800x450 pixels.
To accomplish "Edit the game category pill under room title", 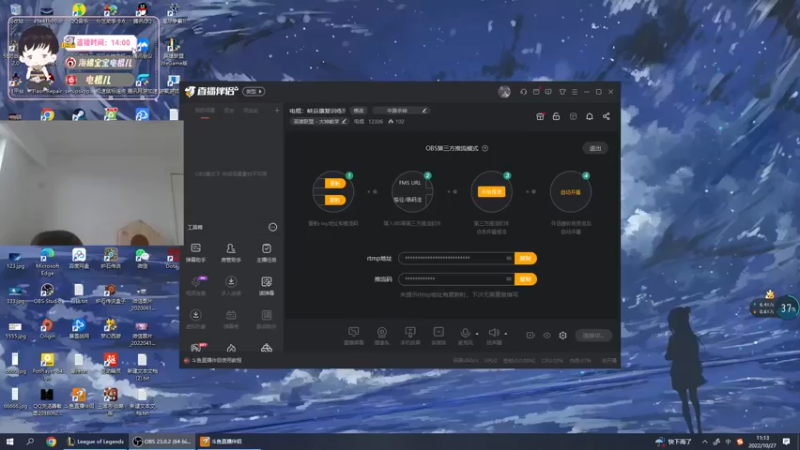I will point(319,121).
